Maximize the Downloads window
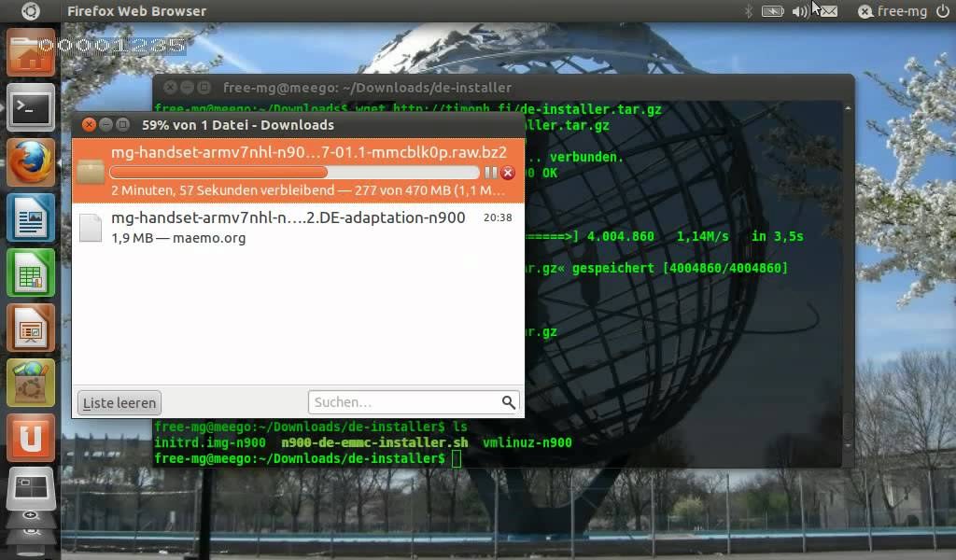The height and width of the screenshot is (560, 956). click(122, 124)
